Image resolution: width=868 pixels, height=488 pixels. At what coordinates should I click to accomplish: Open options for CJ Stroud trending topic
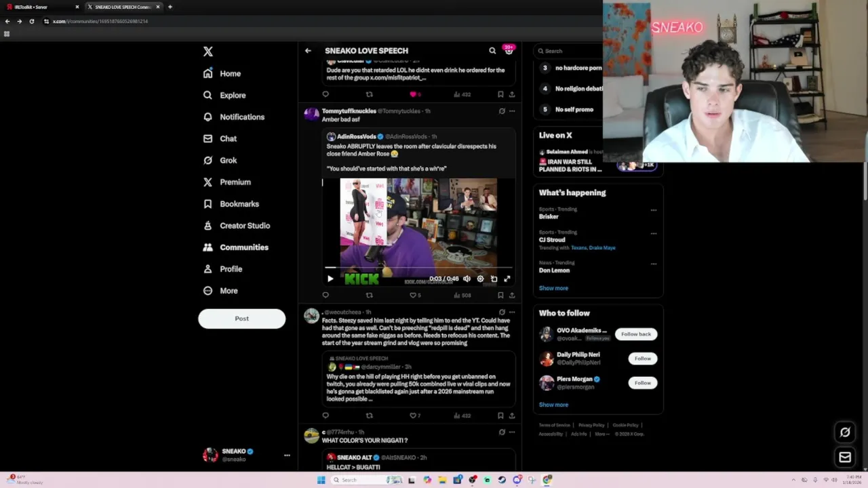click(x=654, y=233)
